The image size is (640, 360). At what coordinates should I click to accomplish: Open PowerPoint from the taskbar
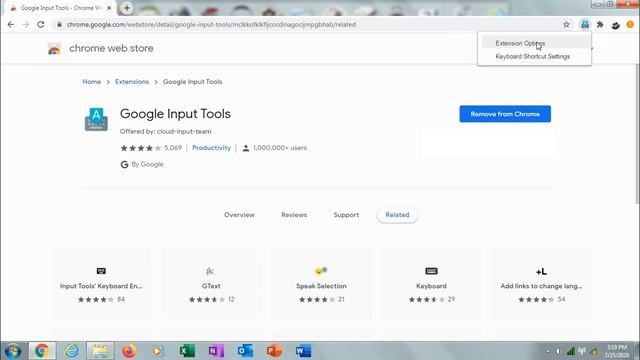pos(274,351)
